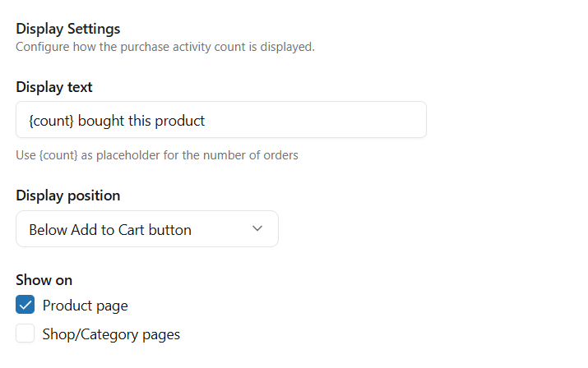
Task: Click the Shop/Category pages label text
Action: point(111,334)
